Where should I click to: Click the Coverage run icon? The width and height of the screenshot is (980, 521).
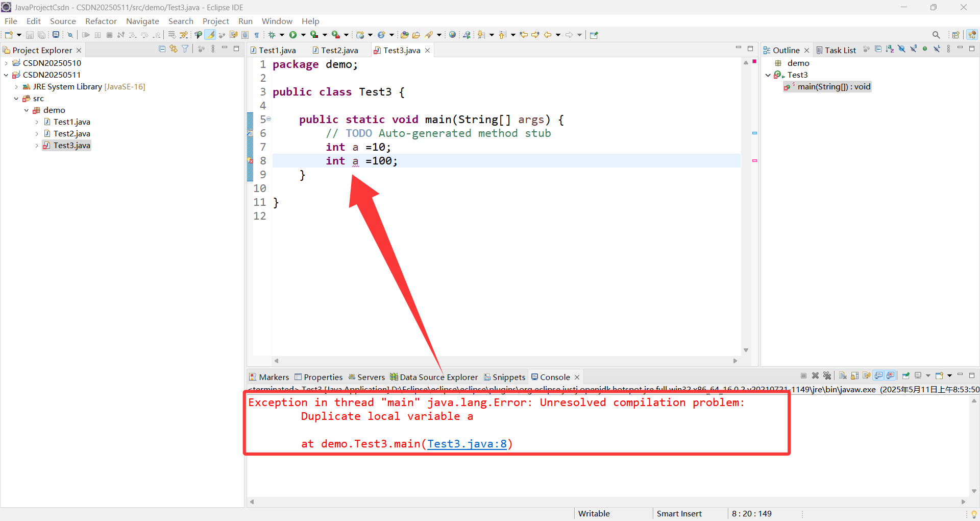click(314, 35)
